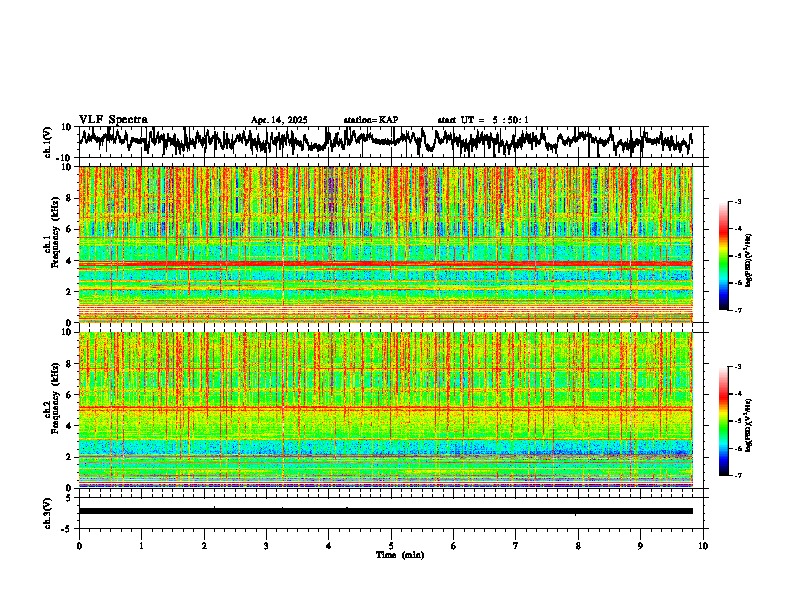Click the ch.1 spectrogram panel

pyautogui.click(x=385, y=244)
